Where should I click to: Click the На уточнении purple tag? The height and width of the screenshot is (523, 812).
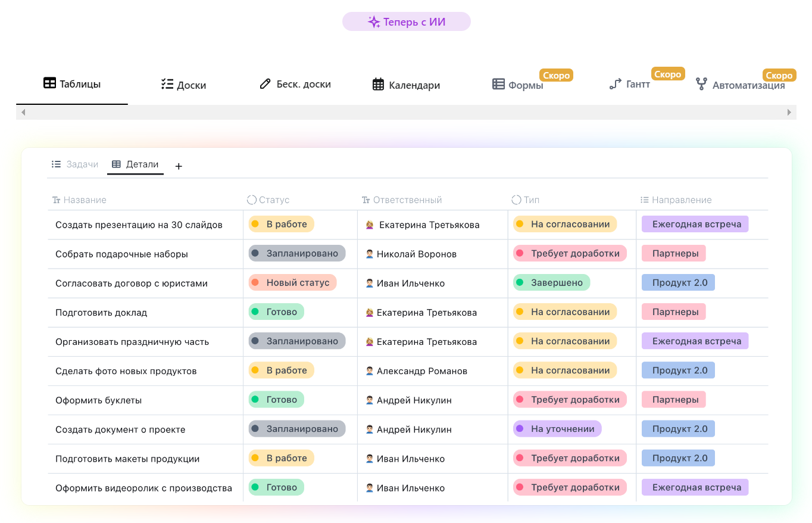[x=557, y=429]
